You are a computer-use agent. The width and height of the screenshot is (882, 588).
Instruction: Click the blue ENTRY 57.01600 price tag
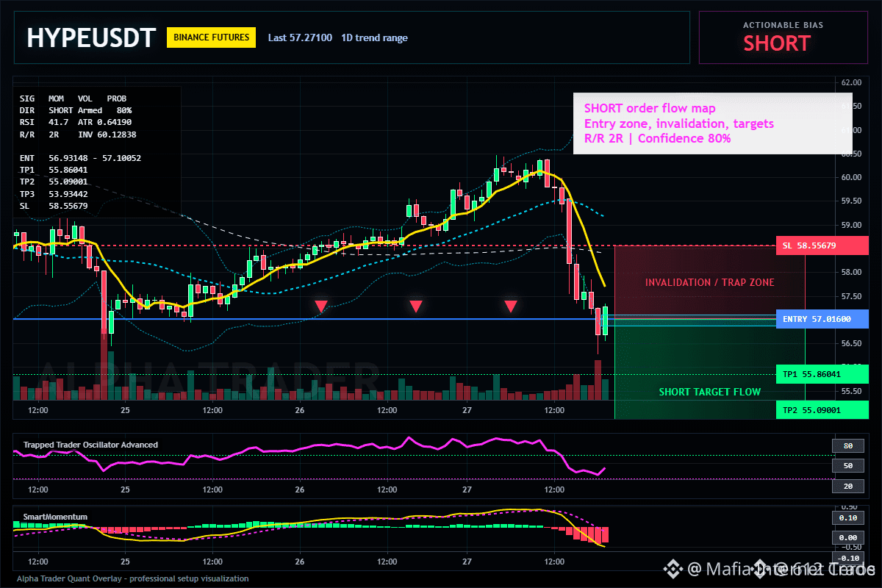(822, 319)
